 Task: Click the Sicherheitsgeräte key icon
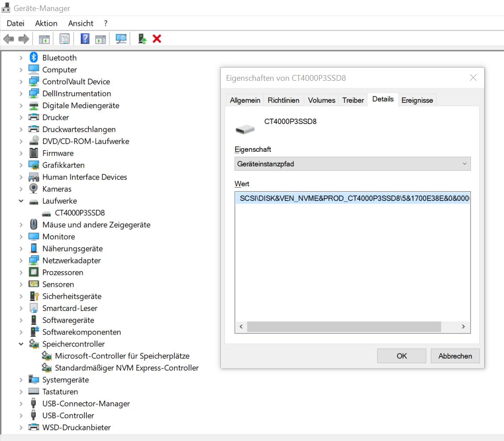click(34, 296)
